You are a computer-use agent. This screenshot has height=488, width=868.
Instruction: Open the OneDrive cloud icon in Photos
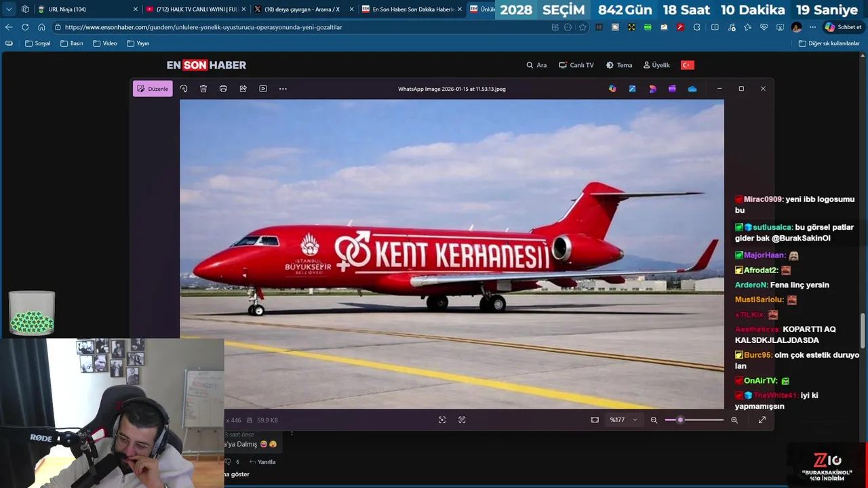(692, 89)
